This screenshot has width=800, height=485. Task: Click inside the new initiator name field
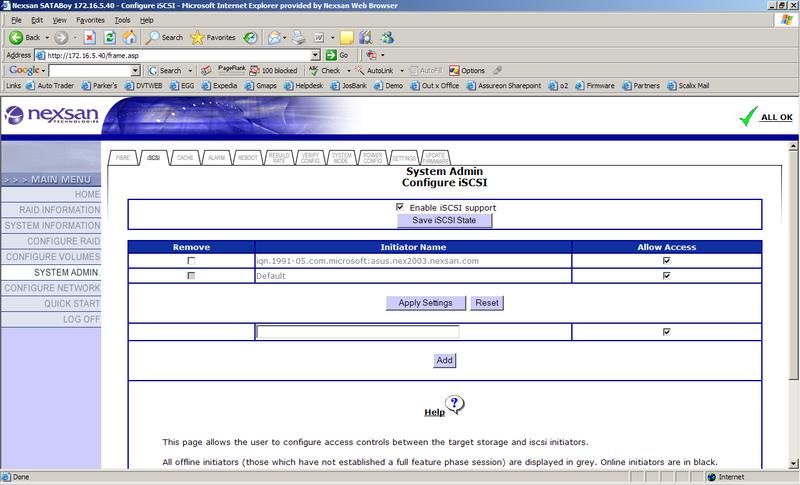point(358,331)
